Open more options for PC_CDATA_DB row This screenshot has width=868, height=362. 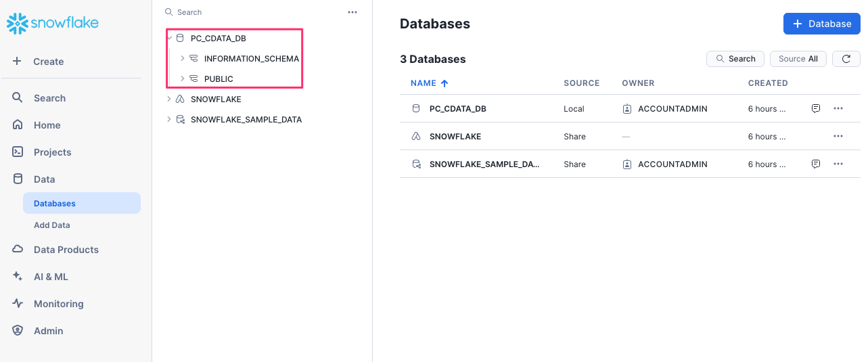click(x=838, y=108)
